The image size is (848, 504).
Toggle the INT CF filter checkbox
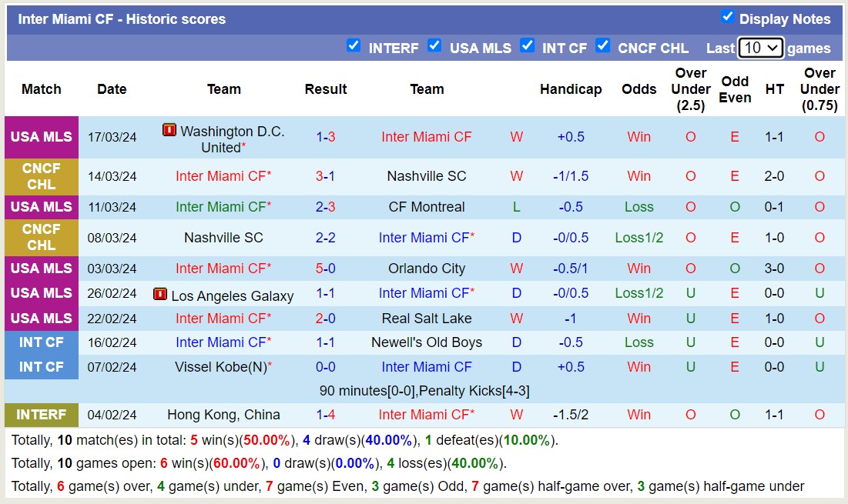click(x=528, y=45)
